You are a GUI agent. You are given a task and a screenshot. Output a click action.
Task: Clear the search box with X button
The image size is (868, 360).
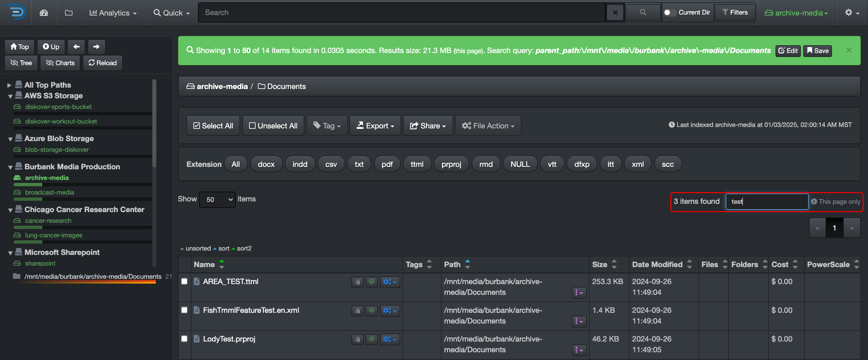coord(615,13)
